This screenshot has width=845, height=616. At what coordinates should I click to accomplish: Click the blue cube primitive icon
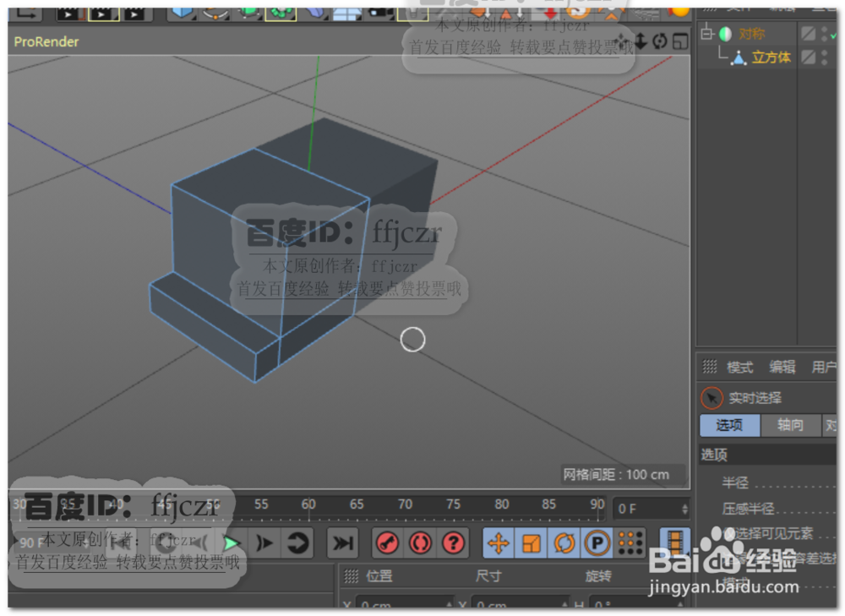pos(182,13)
